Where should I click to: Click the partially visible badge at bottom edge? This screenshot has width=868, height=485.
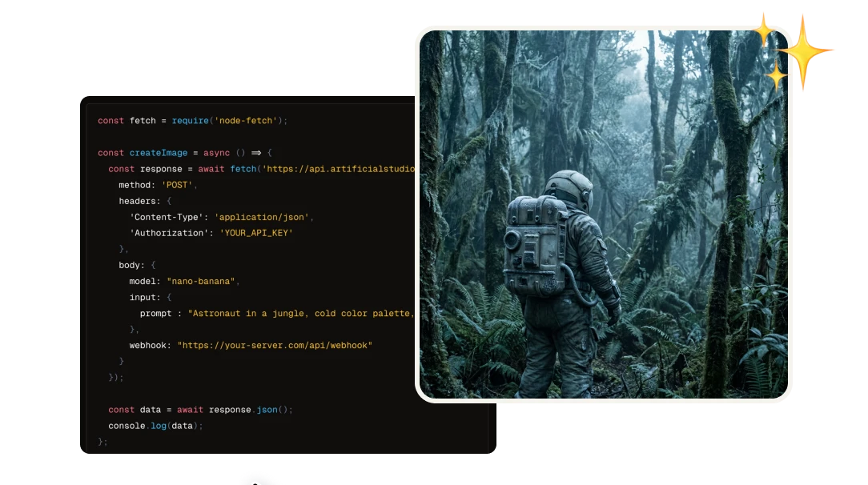click(262, 478)
